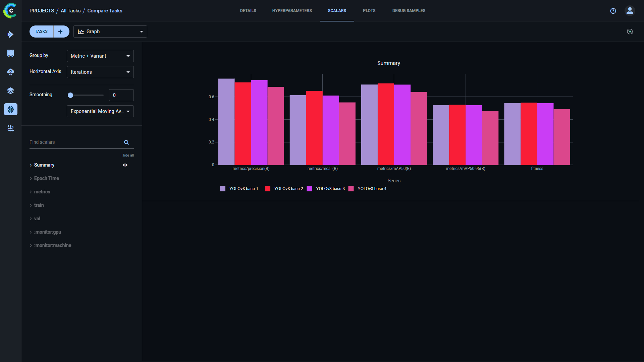Switch to PLOTS tab
644x362 pixels.
click(x=369, y=11)
